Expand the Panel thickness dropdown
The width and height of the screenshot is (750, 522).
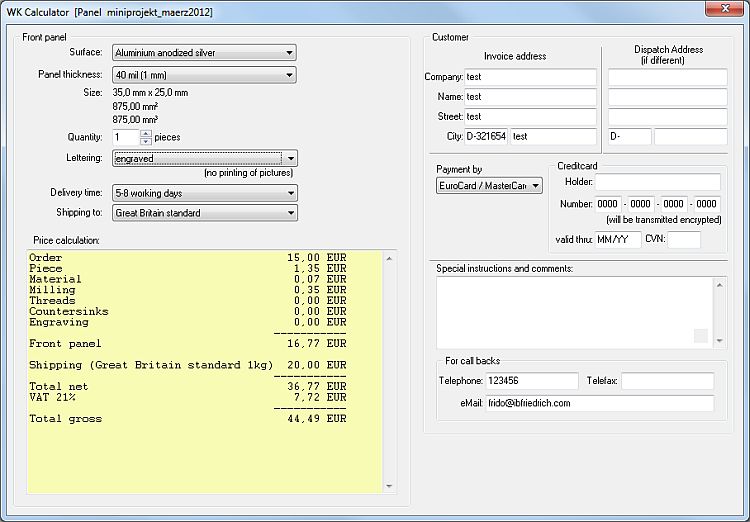click(x=289, y=75)
